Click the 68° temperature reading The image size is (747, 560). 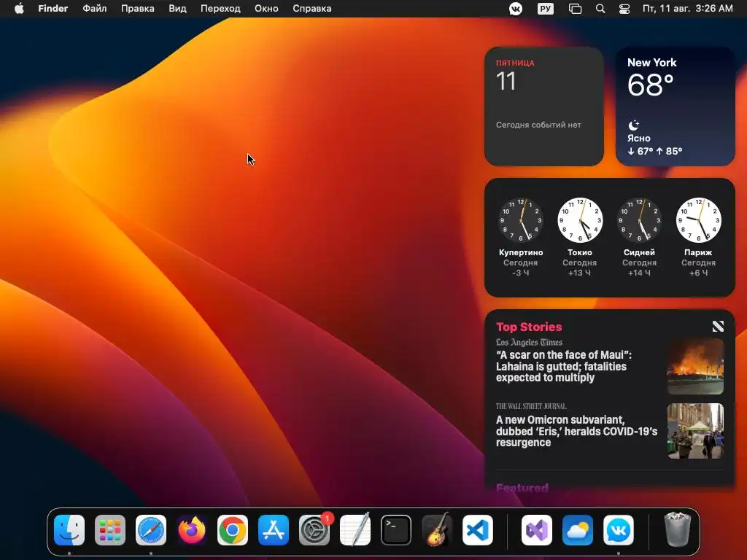pos(651,85)
